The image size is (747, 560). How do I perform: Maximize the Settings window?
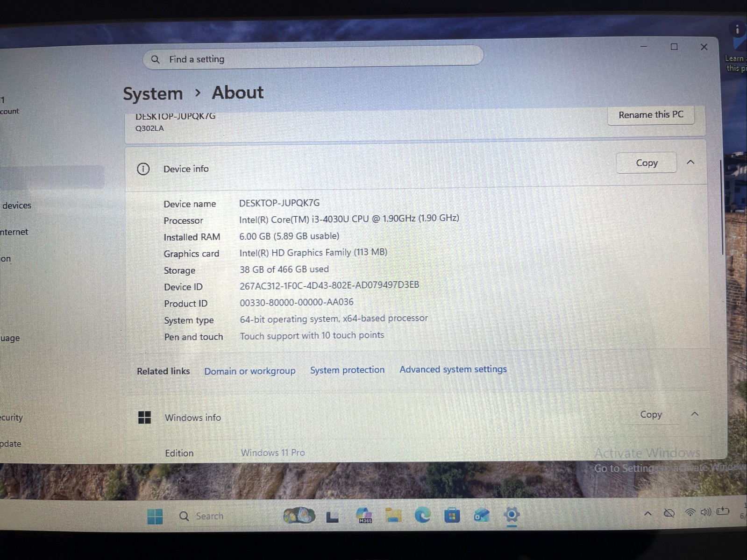point(674,47)
